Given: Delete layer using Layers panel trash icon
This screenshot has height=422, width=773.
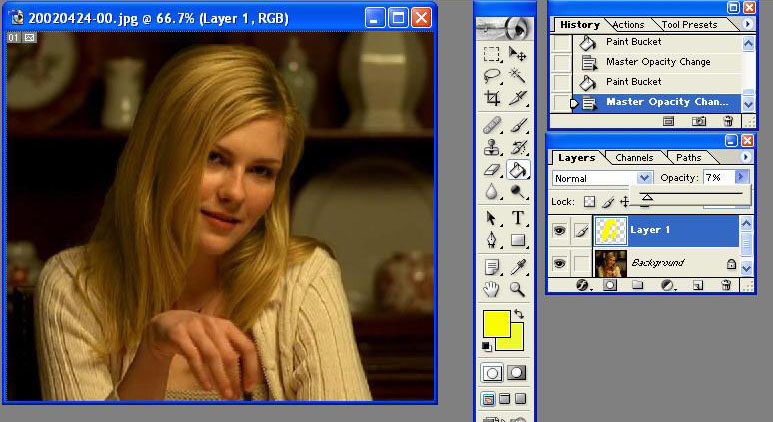Looking at the screenshot, I should [727, 286].
